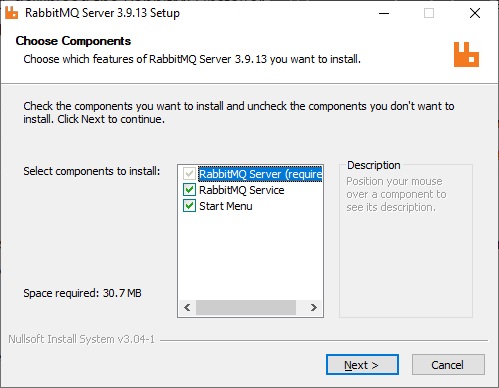Viewport: 499px width, 388px height.
Task: Click the horizontal scrollbar thumb in components list
Action: pos(246,307)
